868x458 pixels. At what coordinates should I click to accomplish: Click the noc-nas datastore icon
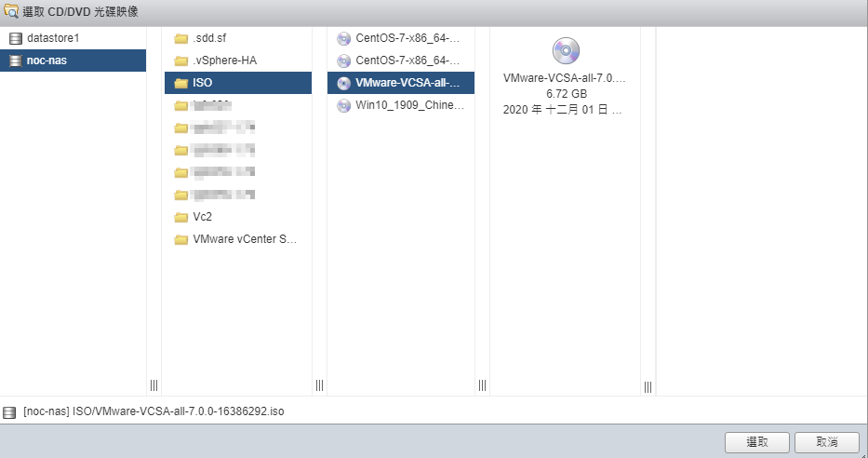point(16,61)
